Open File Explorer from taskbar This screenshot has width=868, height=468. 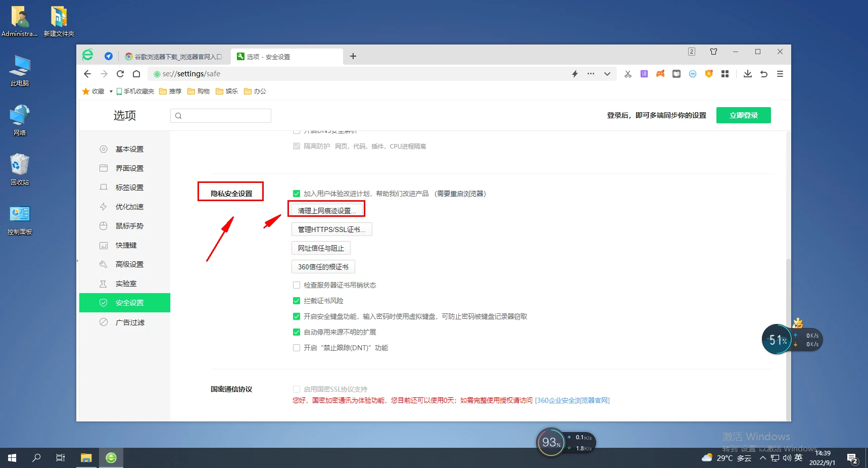click(86, 458)
